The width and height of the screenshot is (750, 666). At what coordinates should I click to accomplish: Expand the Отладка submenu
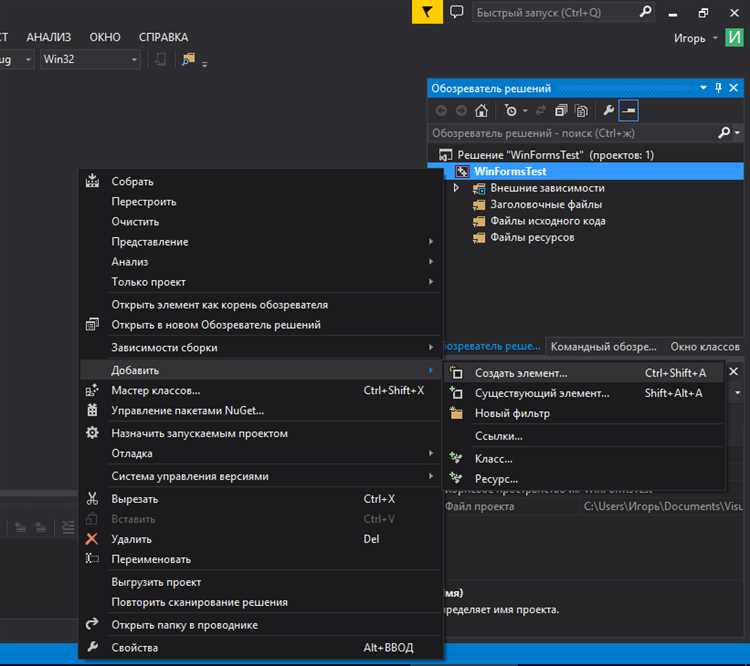[261, 453]
